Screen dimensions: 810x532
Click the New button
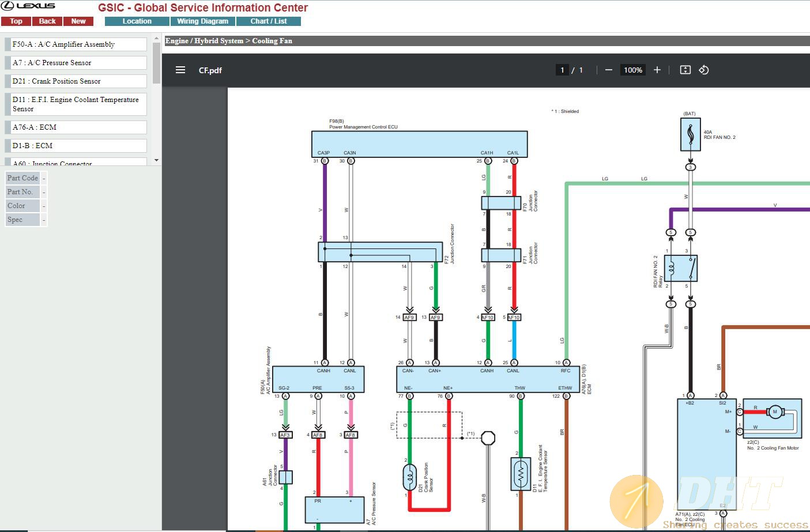(x=78, y=21)
